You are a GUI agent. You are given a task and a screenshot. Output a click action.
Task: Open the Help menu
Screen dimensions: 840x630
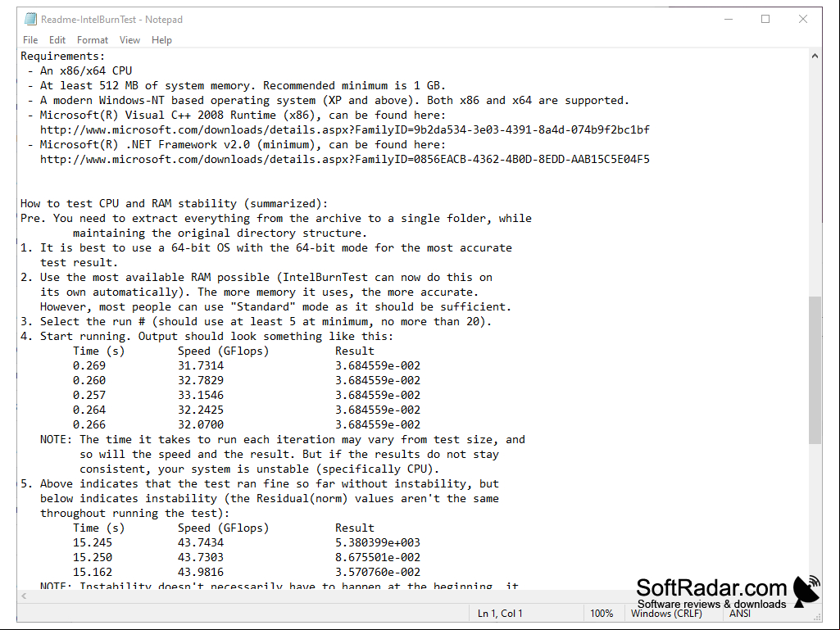pyautogui.click(x=161, y=40)
